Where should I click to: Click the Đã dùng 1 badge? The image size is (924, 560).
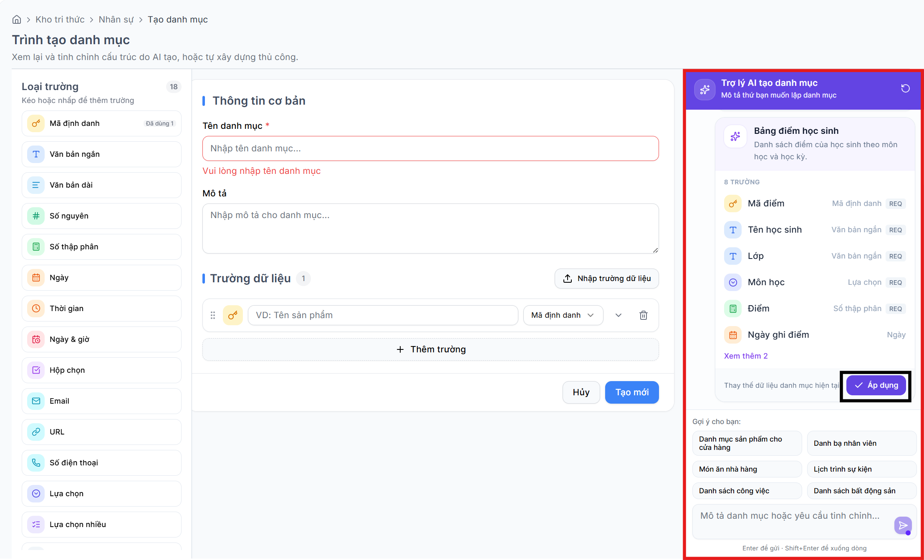[159, 123]
